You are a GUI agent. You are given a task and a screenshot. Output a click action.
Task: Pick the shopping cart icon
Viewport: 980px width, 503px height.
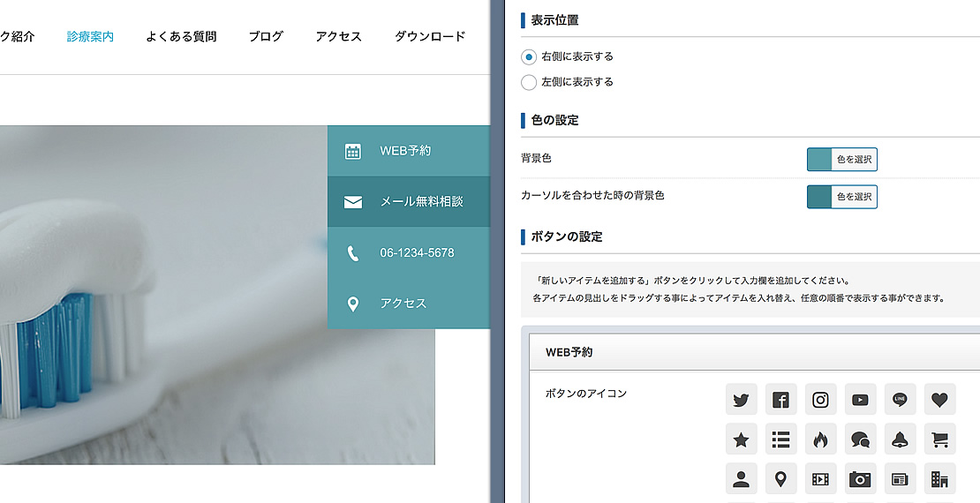click(940, 439)
